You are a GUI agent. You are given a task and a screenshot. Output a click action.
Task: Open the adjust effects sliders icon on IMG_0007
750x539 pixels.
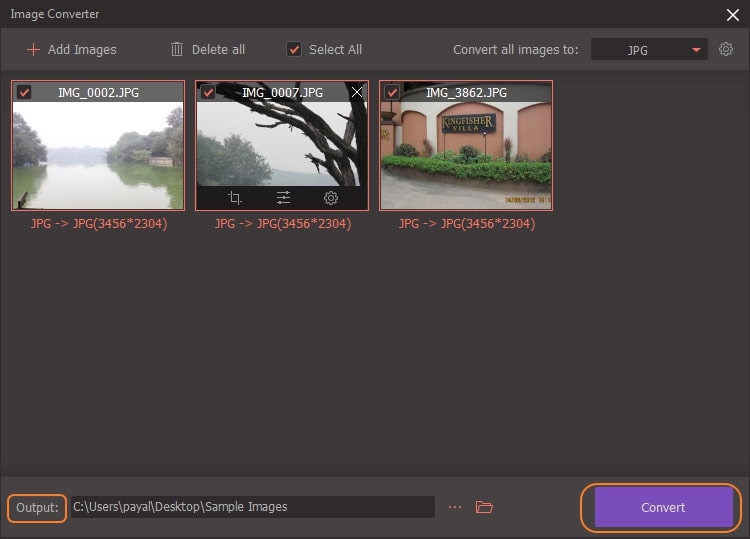coord(283,198)
